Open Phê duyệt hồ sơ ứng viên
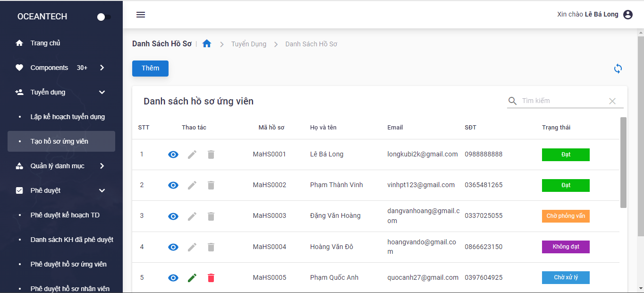This screenshot has width=644, height=293. [x=61, y=264]
